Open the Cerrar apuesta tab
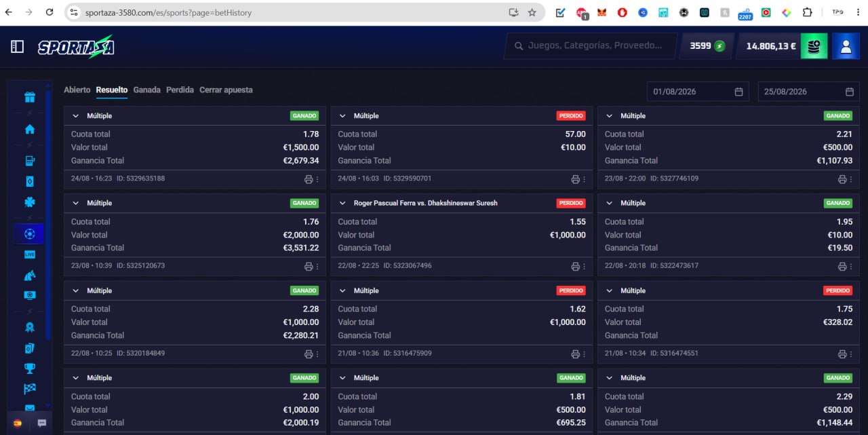This screenshot has width=868, height=435. (226, 90)
